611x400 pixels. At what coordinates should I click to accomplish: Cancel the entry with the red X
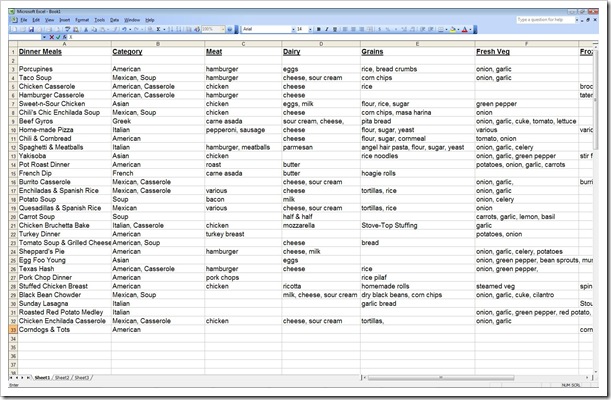click(51, 37)
